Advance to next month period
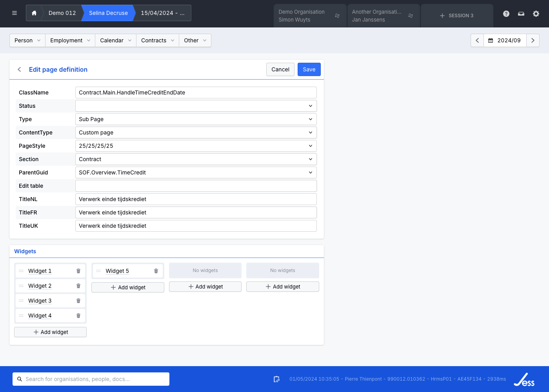 [533, 40]
